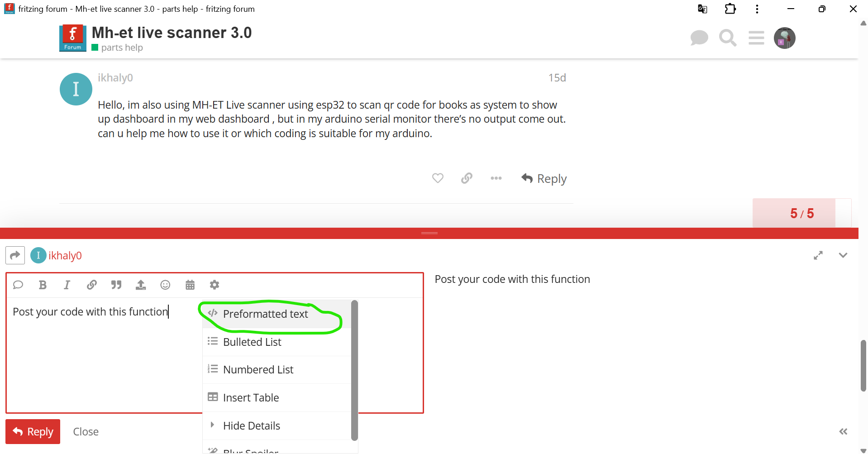Image resolution: width=868 pixels, height=454 pixels.
Task: Insert quote with speech bubble toolbar icon
Action: pos(18,285)
